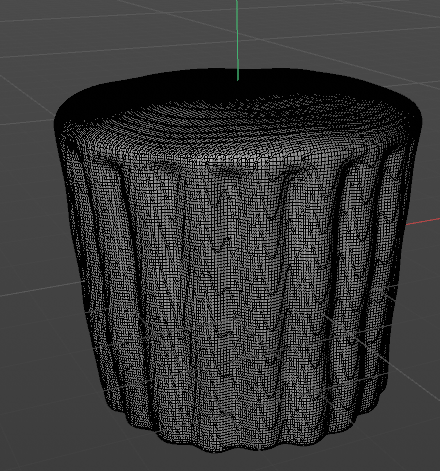This screenshot has width=440, height=471.
Task: Click the grid line left of the cloth
Action: coord(40,289)
